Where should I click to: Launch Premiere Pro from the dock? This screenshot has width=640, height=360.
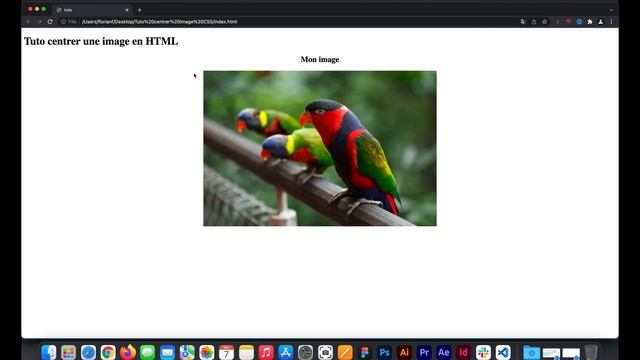pyautogui.click(x=424, y=352)
